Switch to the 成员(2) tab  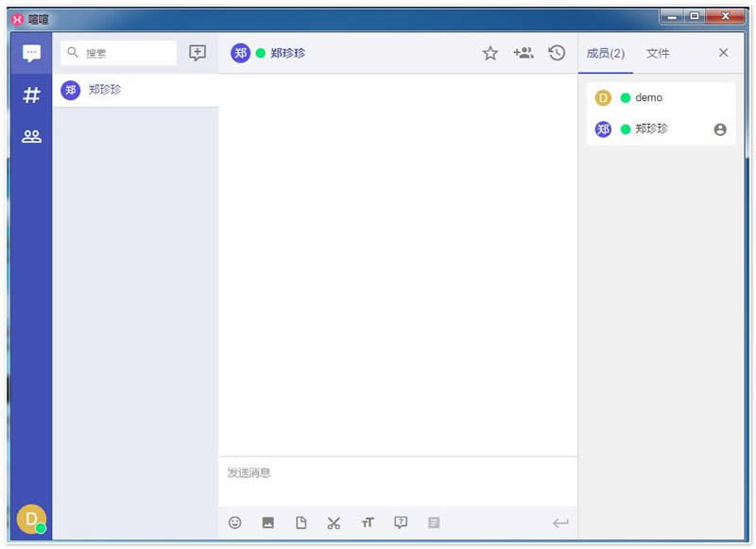point(605,53)
